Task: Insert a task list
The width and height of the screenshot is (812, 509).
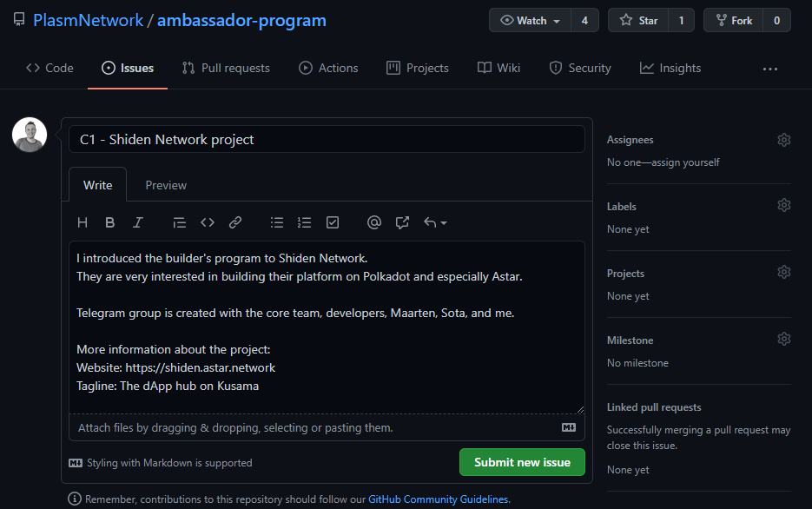Action: pos(333,222)
